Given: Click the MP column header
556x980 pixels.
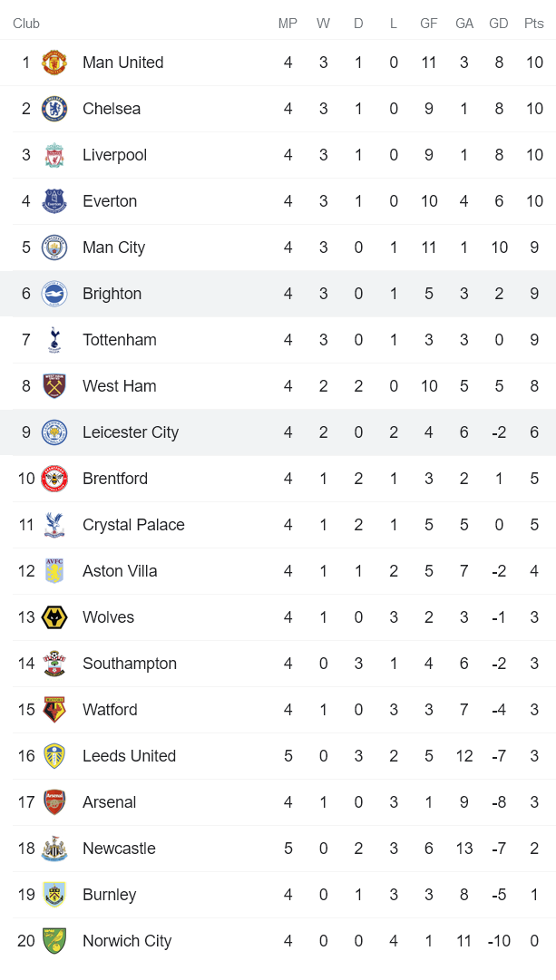Looking at the screenshot, I should tap(288, 24).
